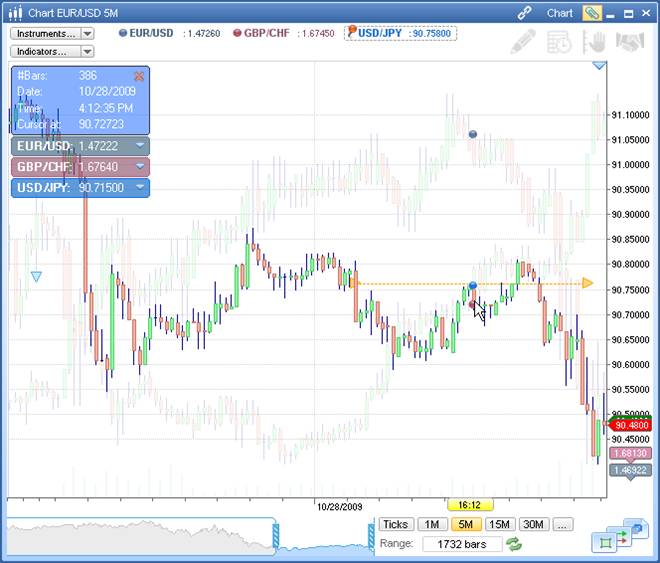Expand the GBP/CHF 1.67640 overlay arrow
660x563 pixels.
tap(140, 166)
